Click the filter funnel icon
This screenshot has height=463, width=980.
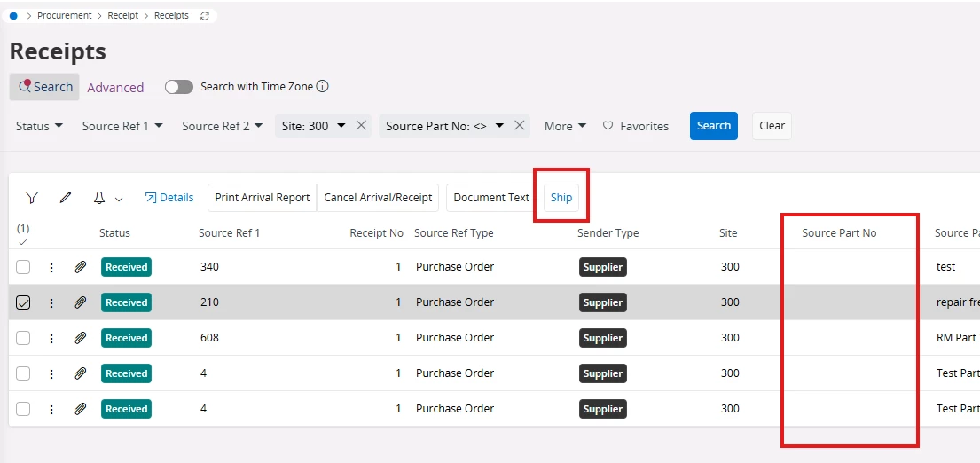pyautogui.click(x=32, y=198)
